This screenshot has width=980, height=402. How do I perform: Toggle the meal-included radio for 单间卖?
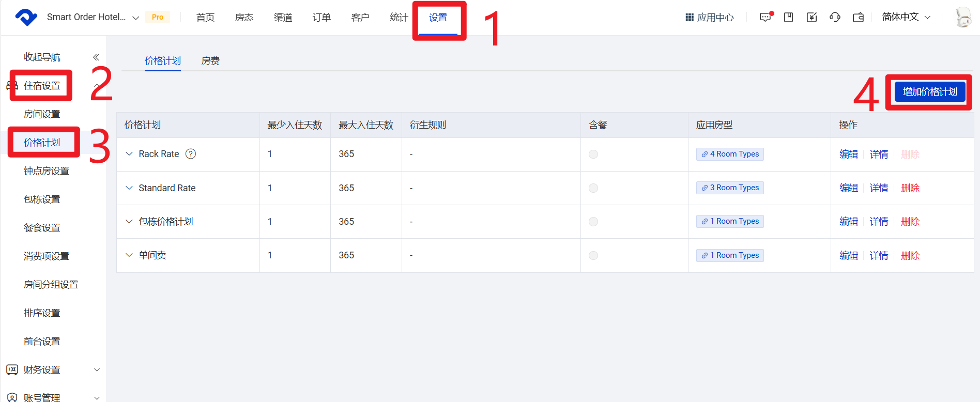pos(593,256)
